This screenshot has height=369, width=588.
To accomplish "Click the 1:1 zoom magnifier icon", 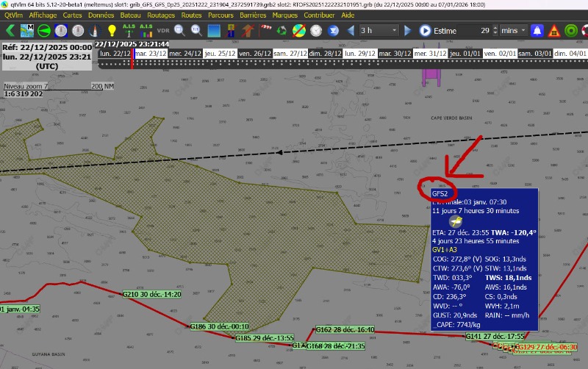I will tap(196, 31).
